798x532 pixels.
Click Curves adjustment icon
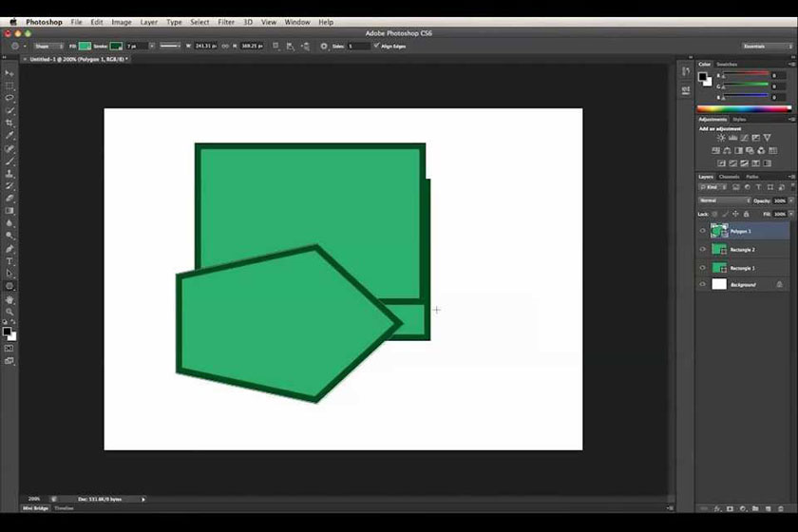click(744, 138)
